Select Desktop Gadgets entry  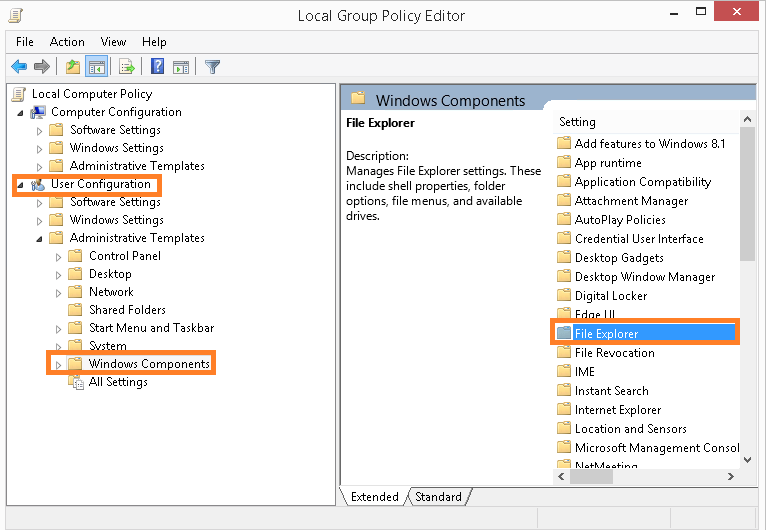coord(619,258)
